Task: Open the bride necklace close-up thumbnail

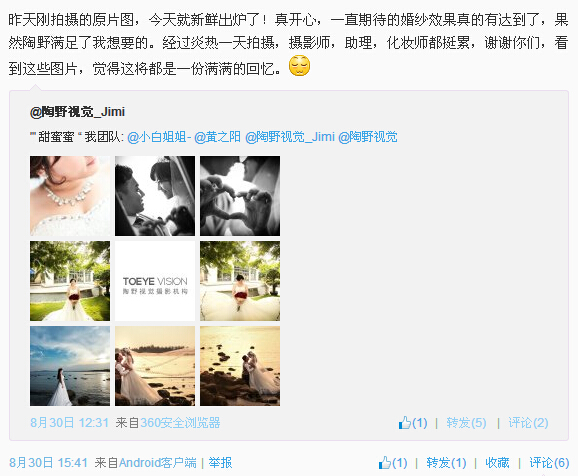Action: point(70,196)
